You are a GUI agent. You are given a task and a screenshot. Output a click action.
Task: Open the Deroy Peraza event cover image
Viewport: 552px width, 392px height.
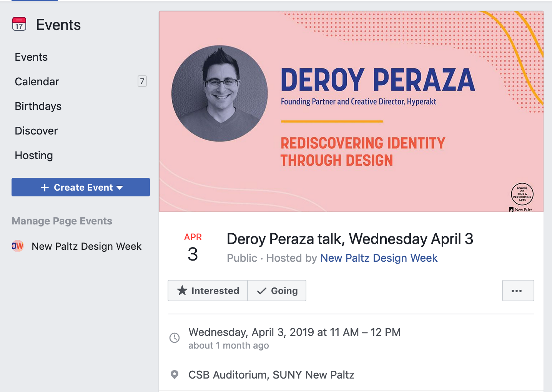click(x=351, y=111)
